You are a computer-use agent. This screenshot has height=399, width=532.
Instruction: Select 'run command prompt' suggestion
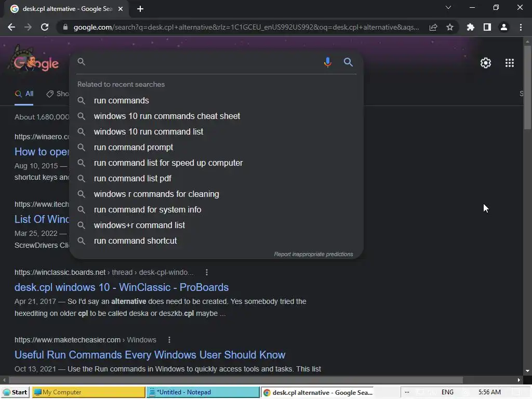click(216, 147)
